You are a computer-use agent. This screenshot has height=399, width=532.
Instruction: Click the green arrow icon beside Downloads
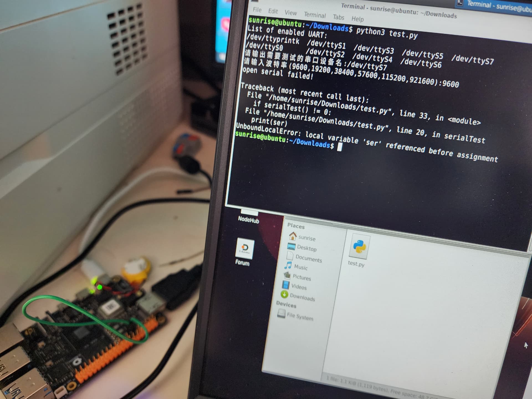click(284, 294)
